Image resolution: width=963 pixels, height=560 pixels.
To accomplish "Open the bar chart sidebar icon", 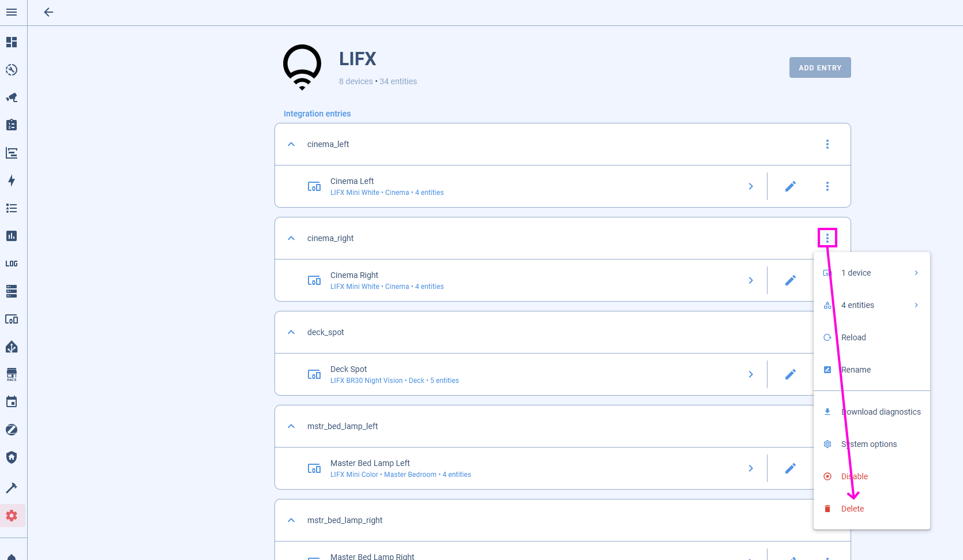I will [12, 236].
